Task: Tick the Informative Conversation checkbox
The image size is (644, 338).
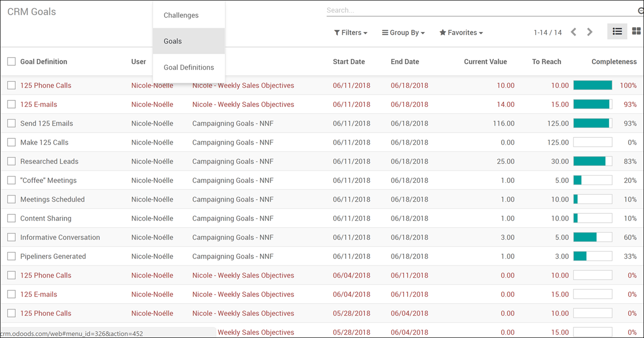Action: click(x=11, y=237)
